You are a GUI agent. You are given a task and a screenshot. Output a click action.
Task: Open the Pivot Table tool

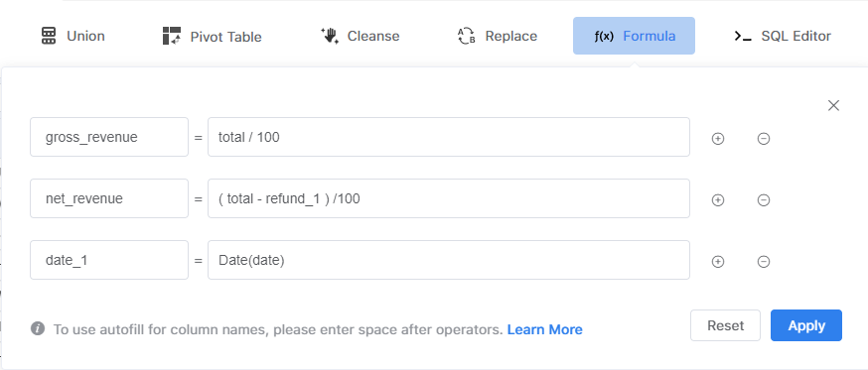(212, 37)
